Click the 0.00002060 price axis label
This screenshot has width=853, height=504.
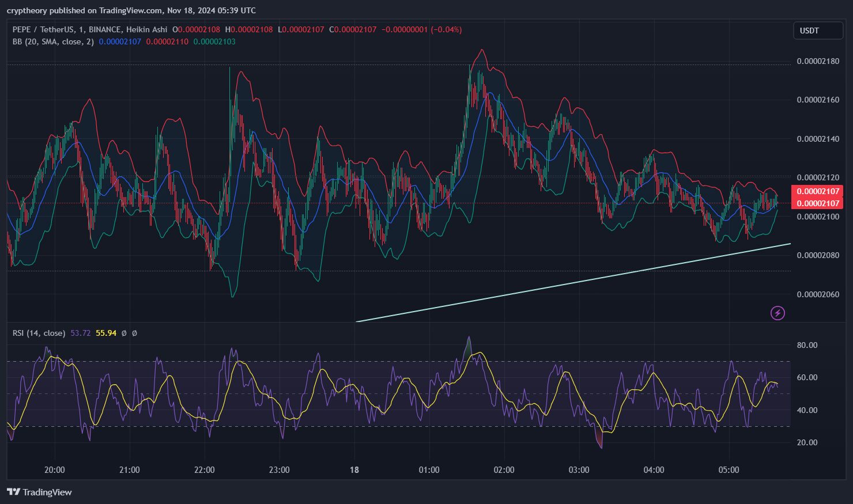pos(818,294)
